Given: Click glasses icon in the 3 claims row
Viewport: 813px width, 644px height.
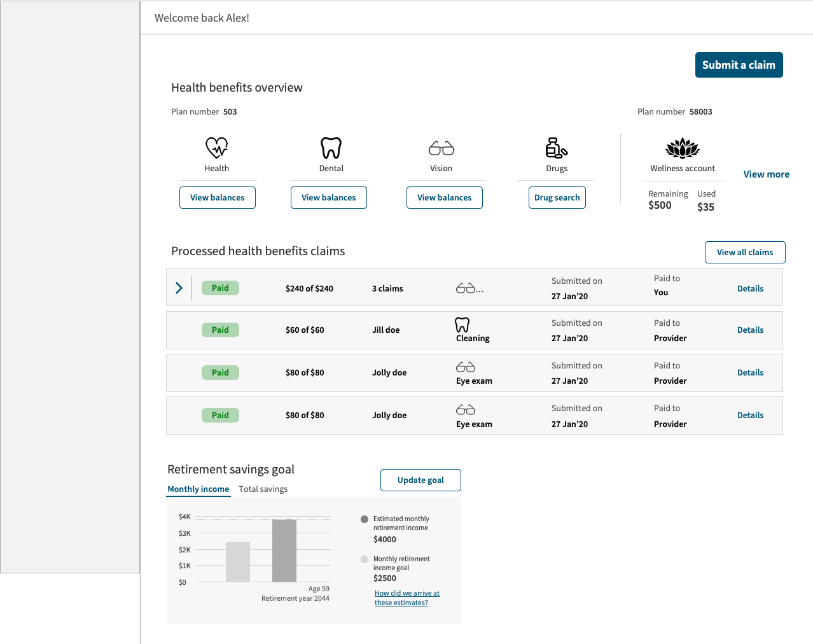Looking at the screenshot, I should (469, 288).
